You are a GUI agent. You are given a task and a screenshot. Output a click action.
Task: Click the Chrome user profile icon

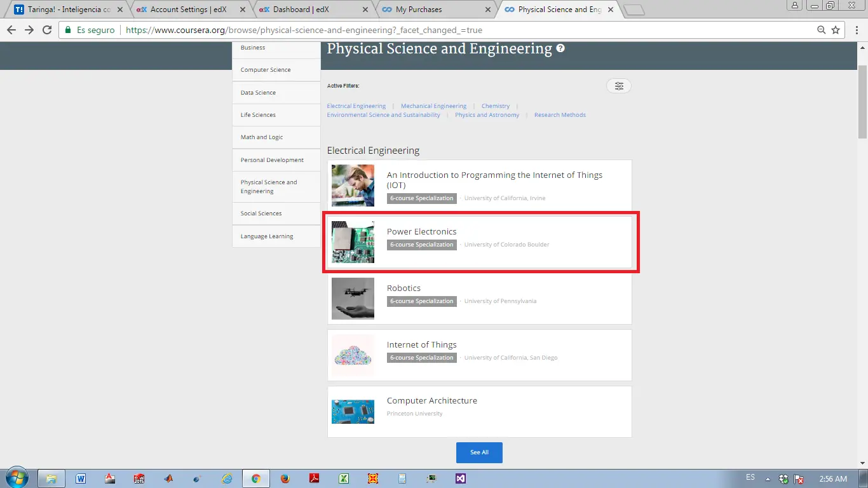pyautogui.click(x=795, y=5)
